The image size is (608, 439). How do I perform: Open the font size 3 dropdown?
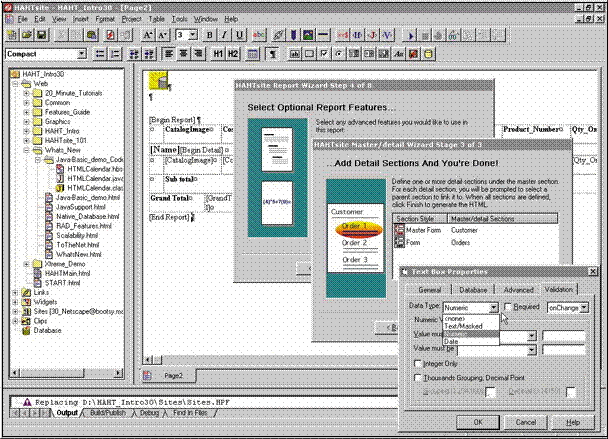(x=193, y=35)
